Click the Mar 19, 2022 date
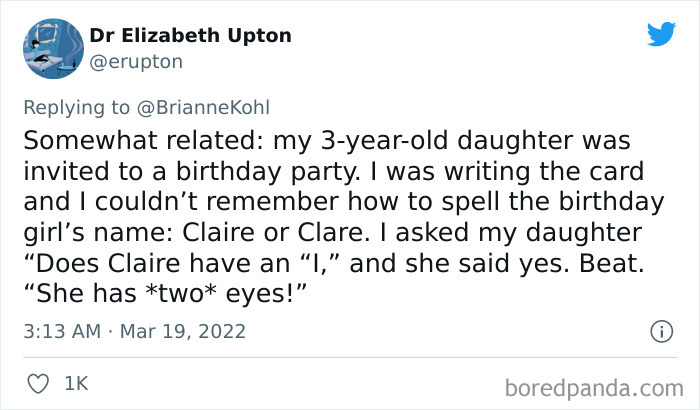The width and height of the screenshot is (700, 410). 183,331
